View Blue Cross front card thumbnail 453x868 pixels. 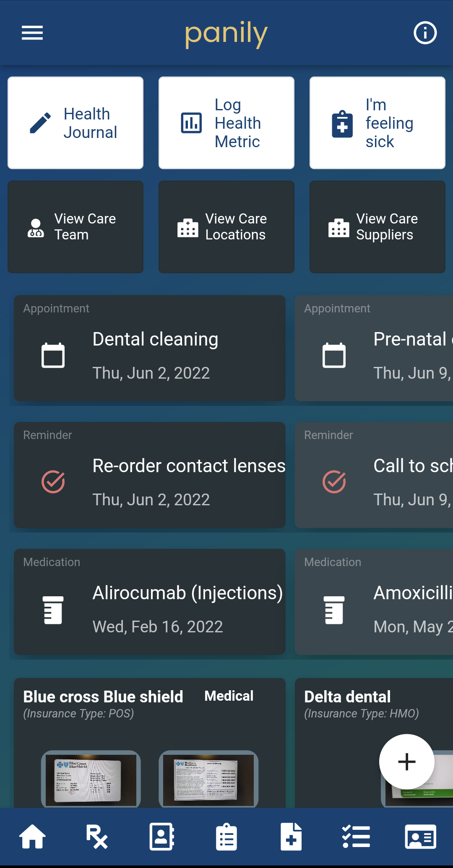coord(91,779)
